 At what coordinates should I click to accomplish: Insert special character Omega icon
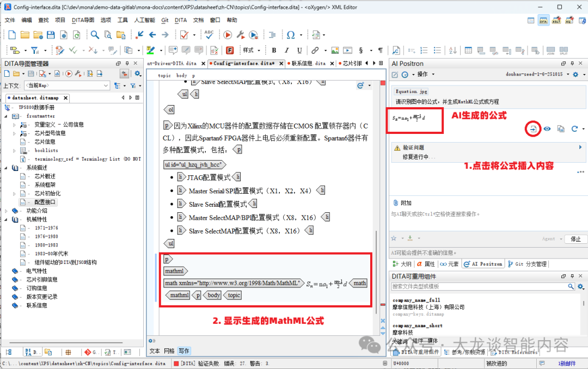[x=291, y=35]
